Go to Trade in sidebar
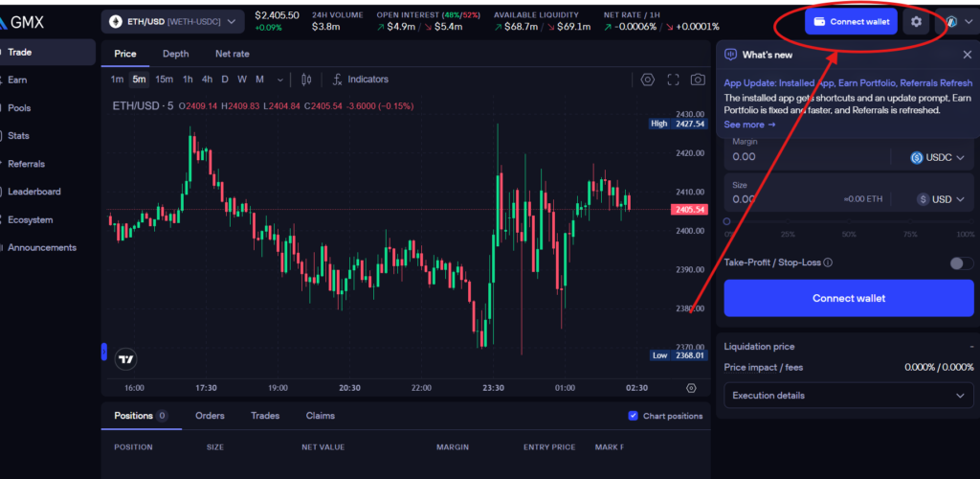This screenshot has width=980, height=479. click(46, 53)
